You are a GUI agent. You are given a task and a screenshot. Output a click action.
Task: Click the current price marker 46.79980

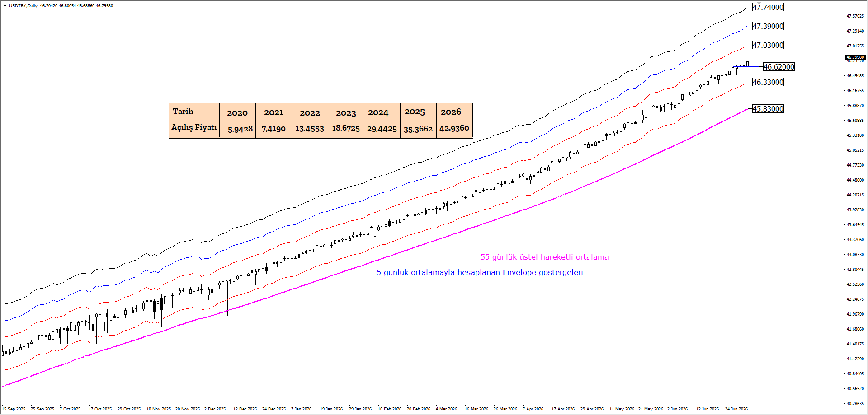[855, 57]
